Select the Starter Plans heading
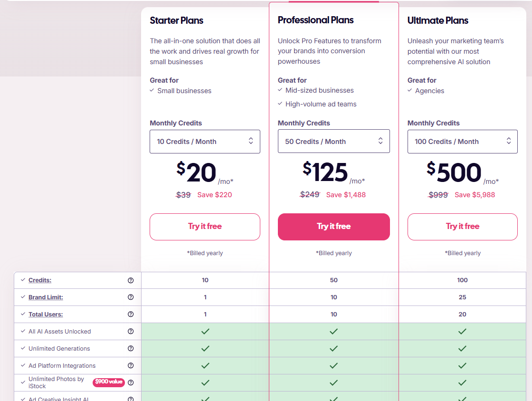532x401 pixels. pyautogui.click(x=176, y=21)
